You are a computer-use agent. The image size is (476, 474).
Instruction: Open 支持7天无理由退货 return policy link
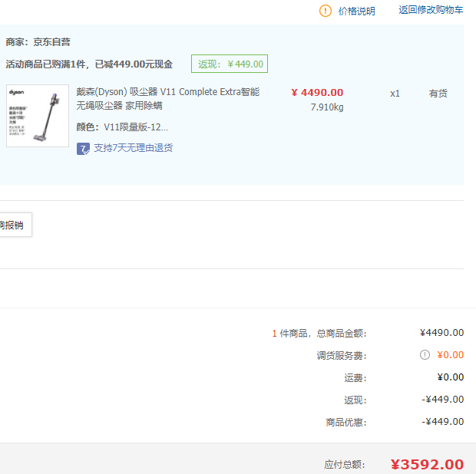pos(134,148)
